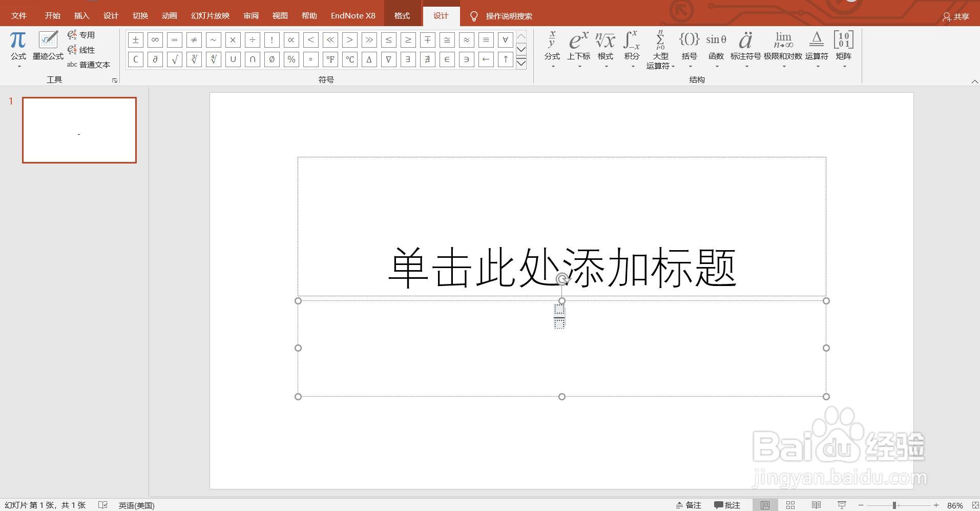Screen dimensions: 980x511
Task: Insert the cube root symbol
Action: 194,59
